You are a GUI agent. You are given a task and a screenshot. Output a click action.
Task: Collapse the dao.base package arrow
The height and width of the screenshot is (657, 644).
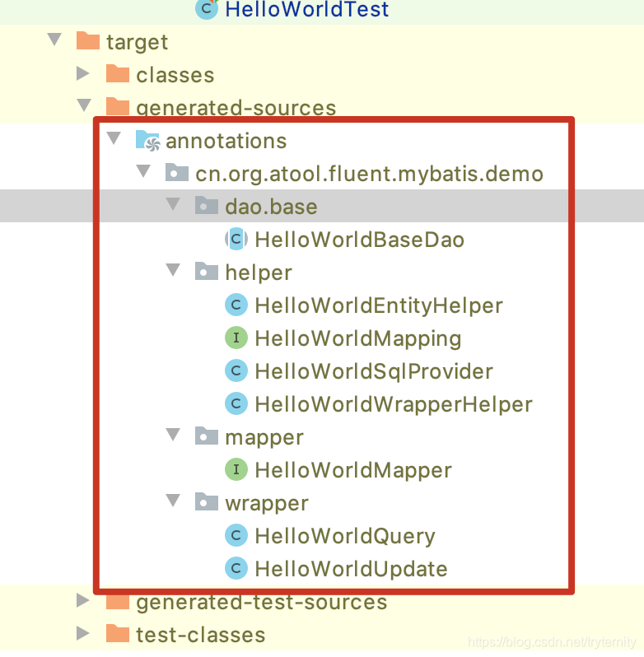[x=173, y=204]
